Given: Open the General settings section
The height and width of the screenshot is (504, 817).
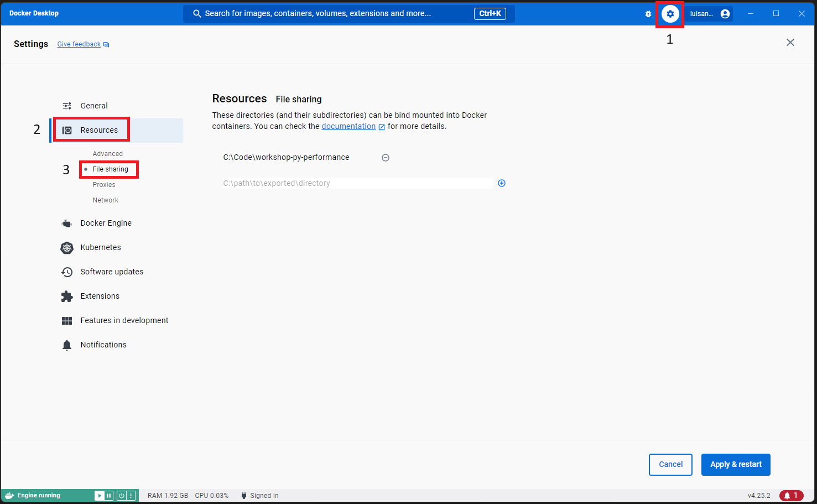Looking at the screenshot, I should tap(117, 106).
